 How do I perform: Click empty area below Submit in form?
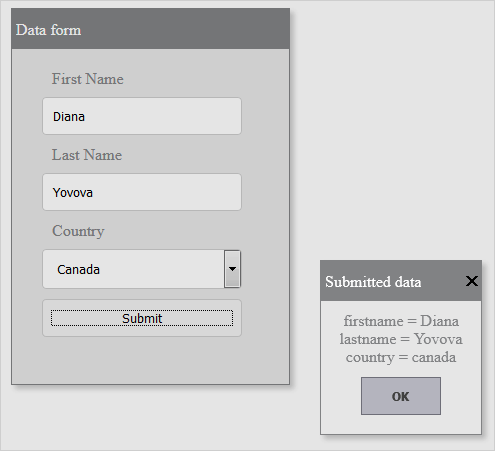(x=150, y=360)
